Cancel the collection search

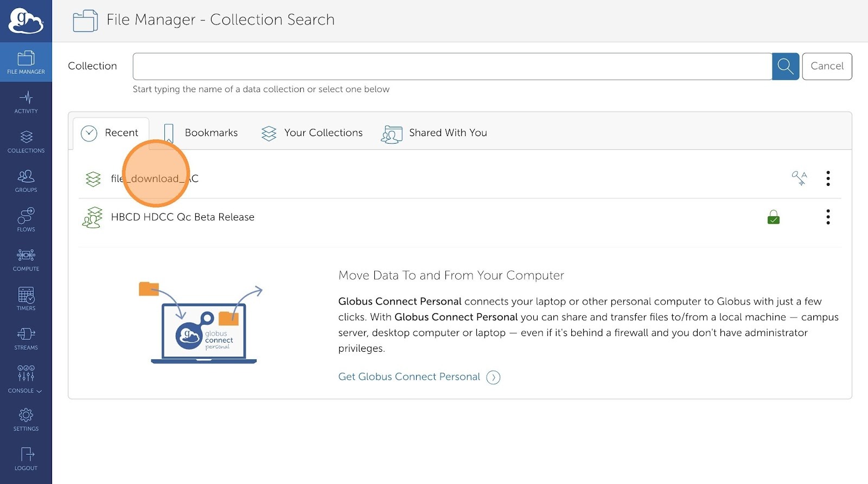[827, 66]
